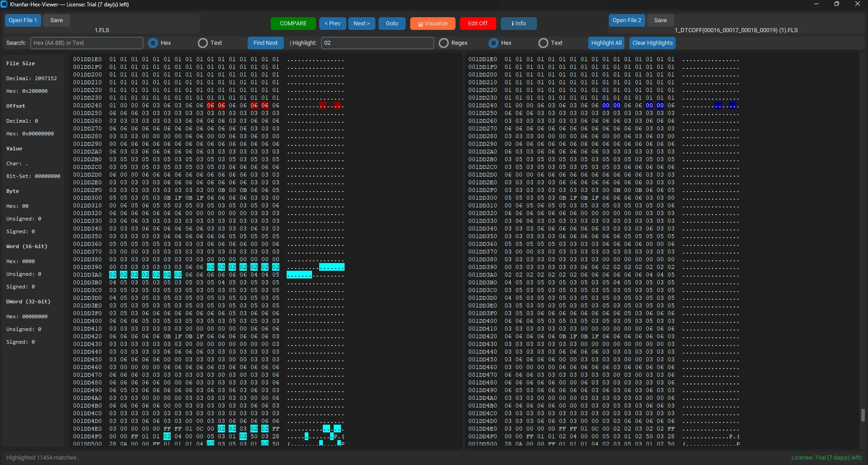This screenshot has height=465, width=868.
Task: Open File 1 for viewing
Action: pyautogui.click(x=23, y=20)
